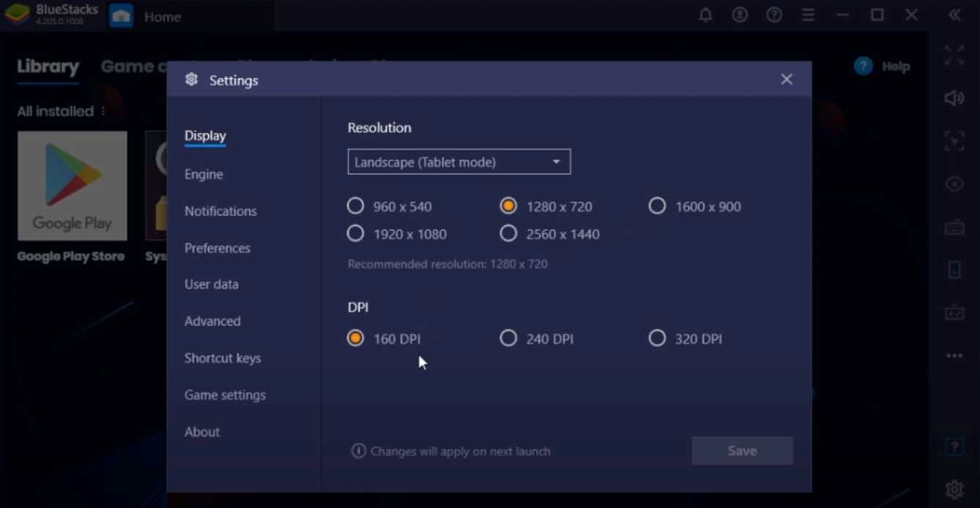
Task: Choose the 240 DPI option
Action: 508,339
